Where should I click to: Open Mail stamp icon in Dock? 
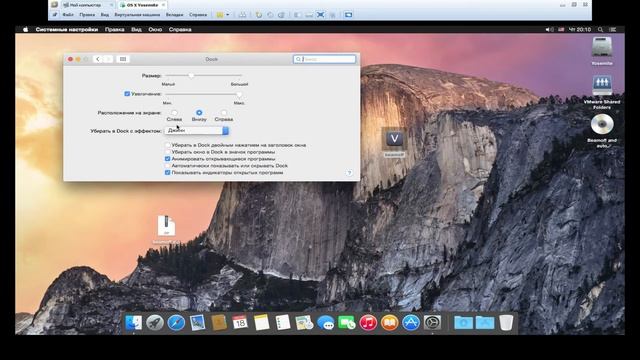pos(198,323)
